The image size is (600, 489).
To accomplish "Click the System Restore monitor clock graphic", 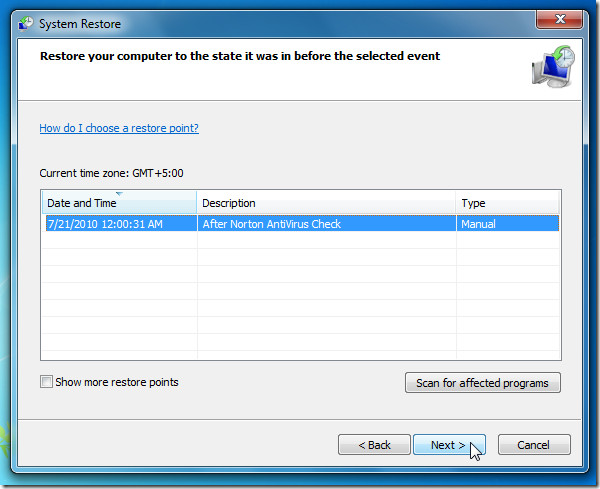I will coord(553,66).
